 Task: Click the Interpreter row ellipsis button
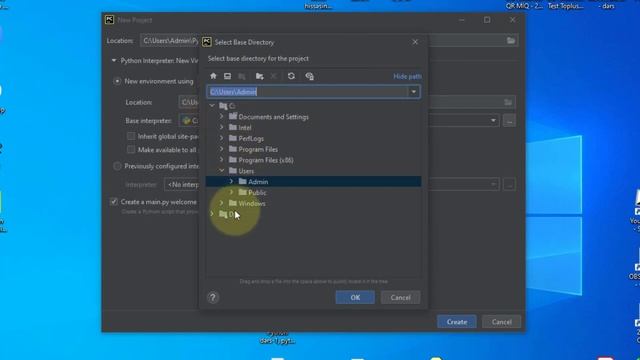(509, 184)
